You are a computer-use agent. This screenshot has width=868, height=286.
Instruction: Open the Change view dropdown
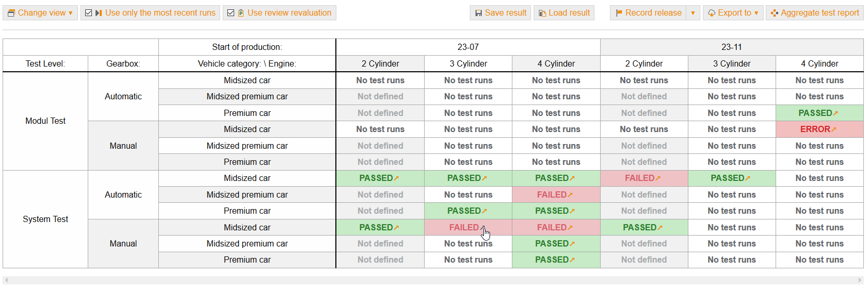click(x=40, y=13)
